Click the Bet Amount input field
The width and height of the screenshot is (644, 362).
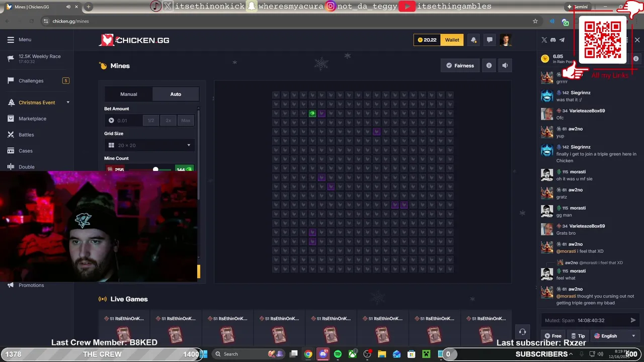tap(124, 121)
